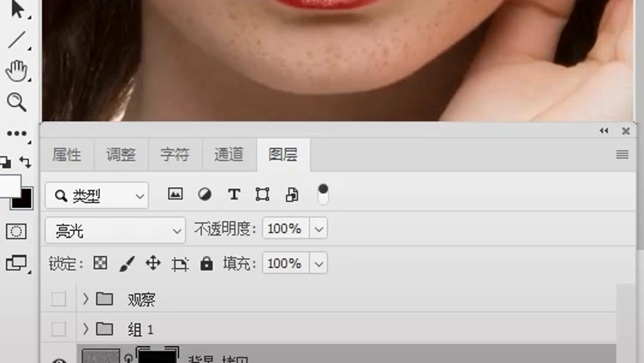Expand the 组 1 group
This screenshot has height=363, width=644.
[x=85, y=329]
